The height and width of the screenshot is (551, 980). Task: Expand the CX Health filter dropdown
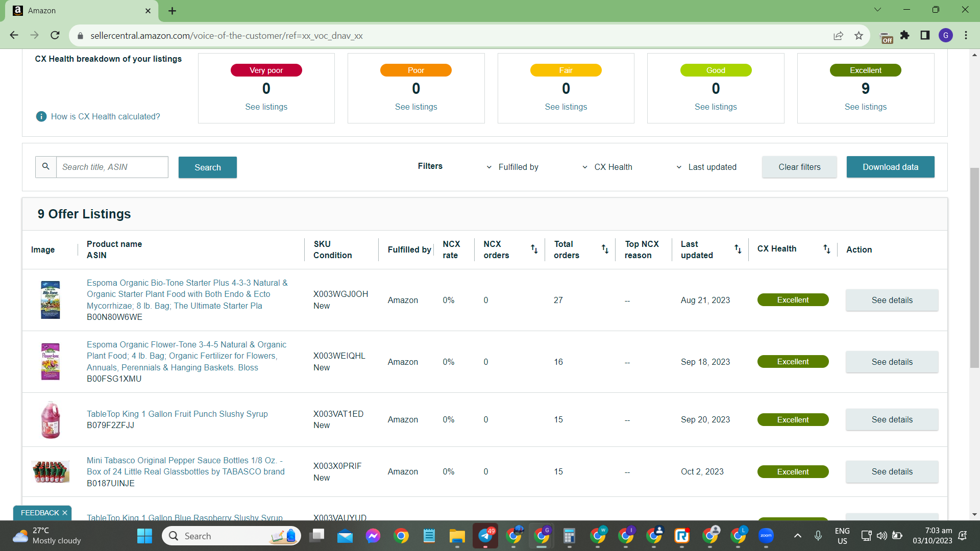(607, 167)
